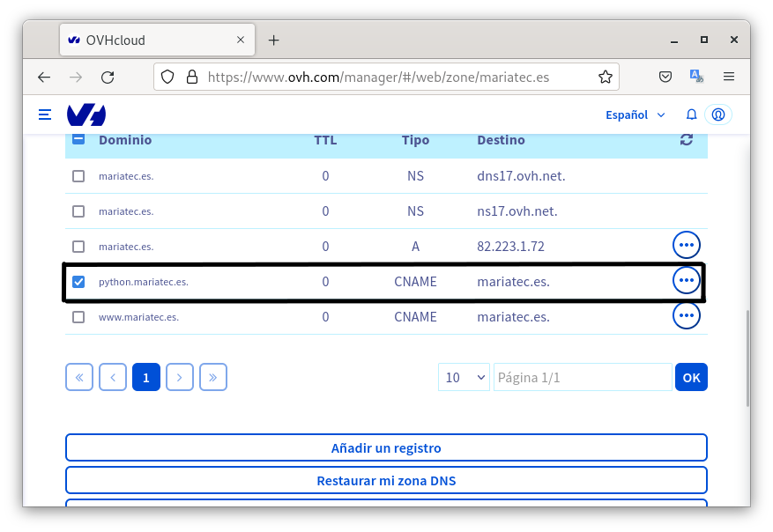Click the Restaurar mi zona DNS button
The width and height of the screenshot is (773, 532).
[x=386, y=481]
